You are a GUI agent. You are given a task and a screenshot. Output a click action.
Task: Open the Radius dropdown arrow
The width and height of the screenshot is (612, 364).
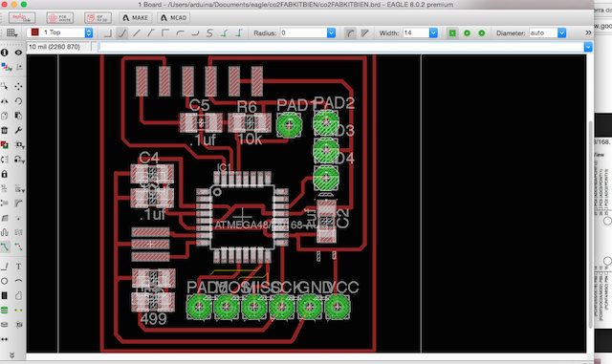click(331, 33)
